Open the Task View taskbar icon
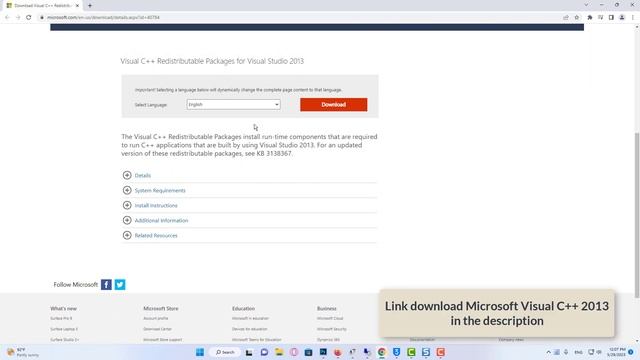The height and width of the screenshot is (360, 640). (249, 352)
